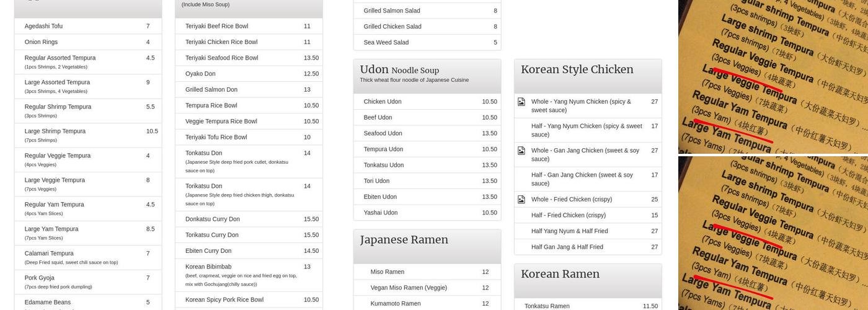View the upper tempura menu photo

(773, 76)
